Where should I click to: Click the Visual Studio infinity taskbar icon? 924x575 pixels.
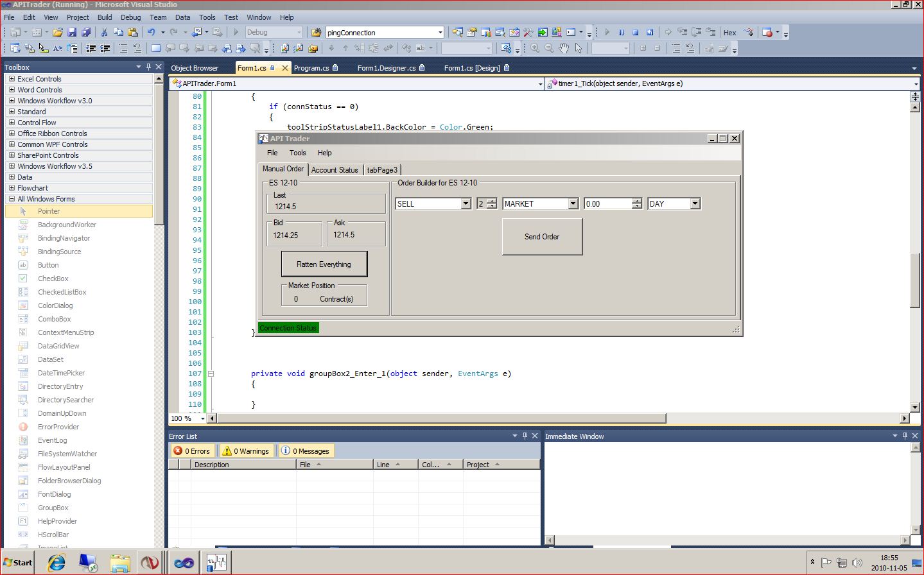pyautogui.click(x=184, y=563)
